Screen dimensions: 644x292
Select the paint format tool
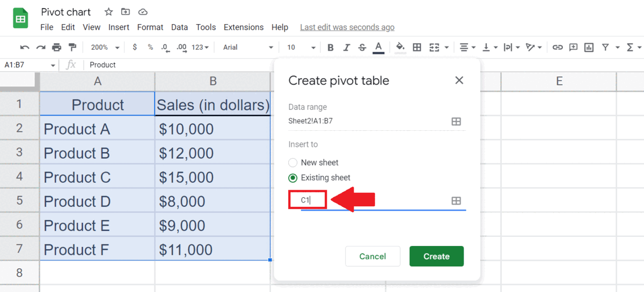[x=72, y=47]
